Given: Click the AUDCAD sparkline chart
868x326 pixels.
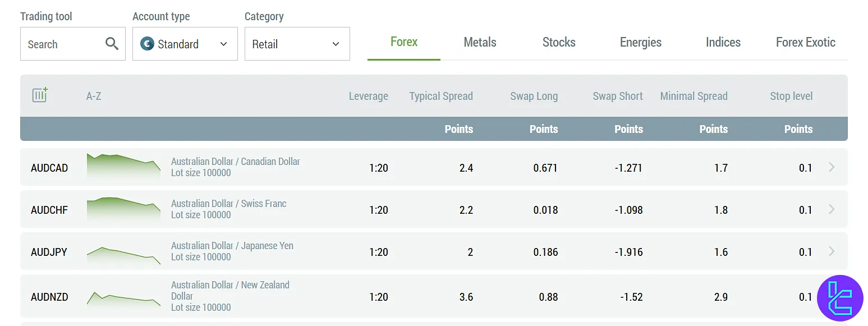Looking at the screenshot, I should pyautogui.click(x=123, y=167).
